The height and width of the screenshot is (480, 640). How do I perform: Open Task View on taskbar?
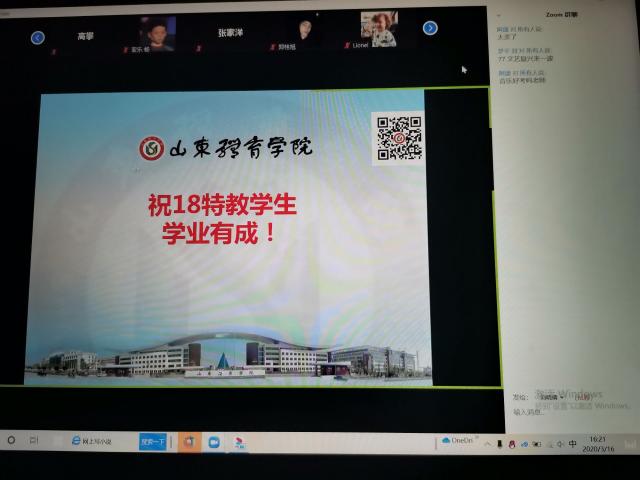pos(34,440)
